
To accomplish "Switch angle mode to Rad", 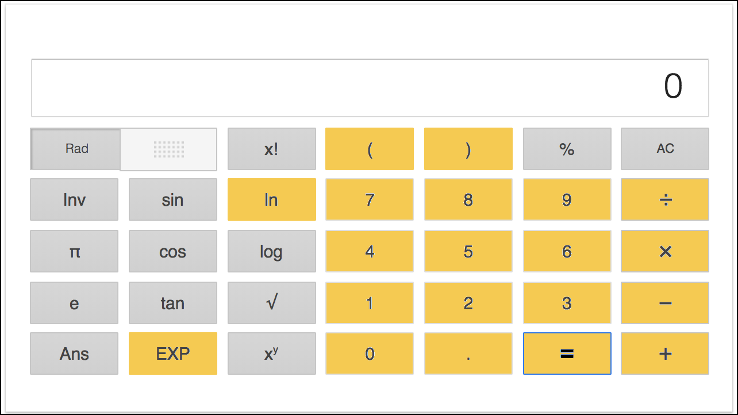I will [x=77, y=149].
